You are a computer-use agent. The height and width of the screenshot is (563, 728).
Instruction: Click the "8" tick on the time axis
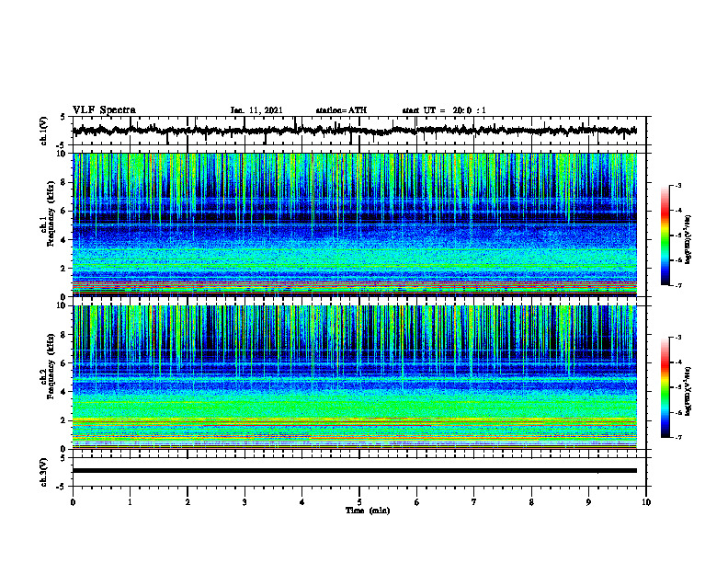pyautogui.click(x=531, y=502)
